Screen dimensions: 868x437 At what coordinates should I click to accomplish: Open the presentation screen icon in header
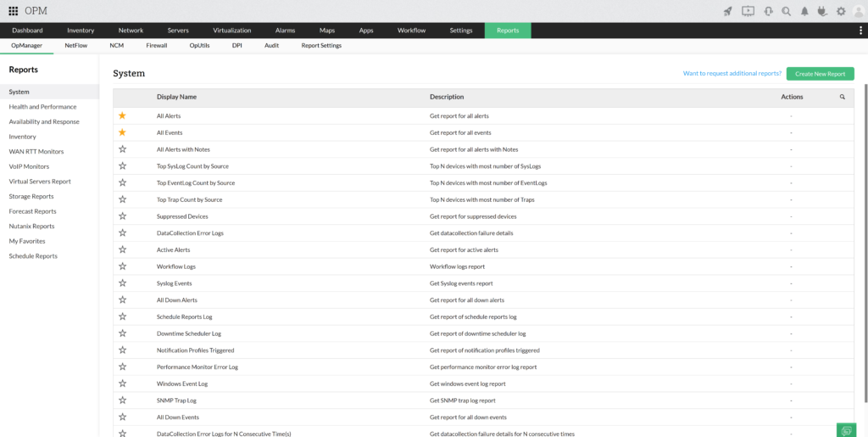pyautogui.click(x=748, y=11)
